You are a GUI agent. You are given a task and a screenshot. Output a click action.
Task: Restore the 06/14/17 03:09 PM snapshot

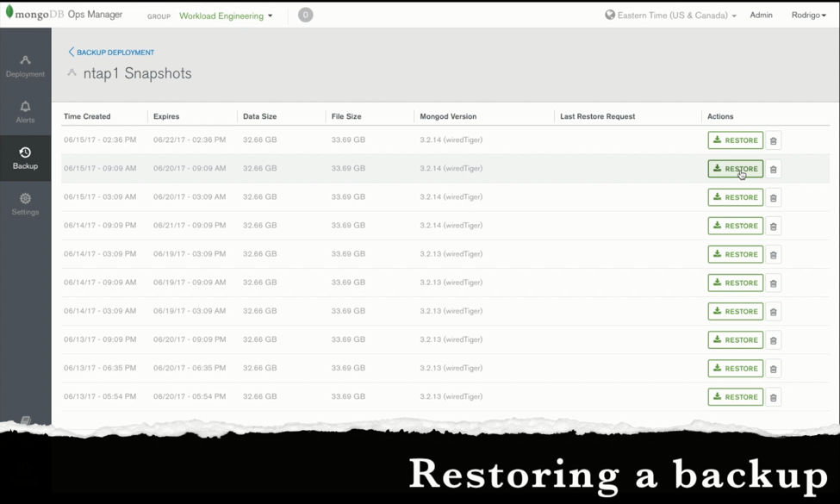736,254
